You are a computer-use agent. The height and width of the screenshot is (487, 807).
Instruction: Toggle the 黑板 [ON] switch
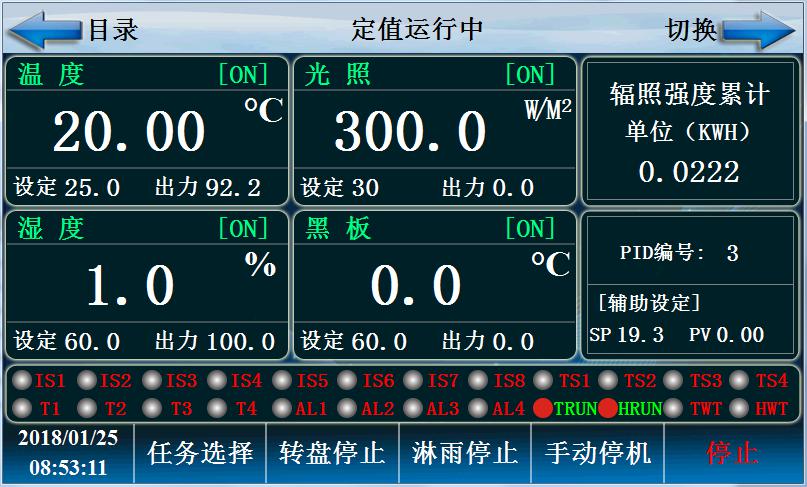(x=530, y=229)
